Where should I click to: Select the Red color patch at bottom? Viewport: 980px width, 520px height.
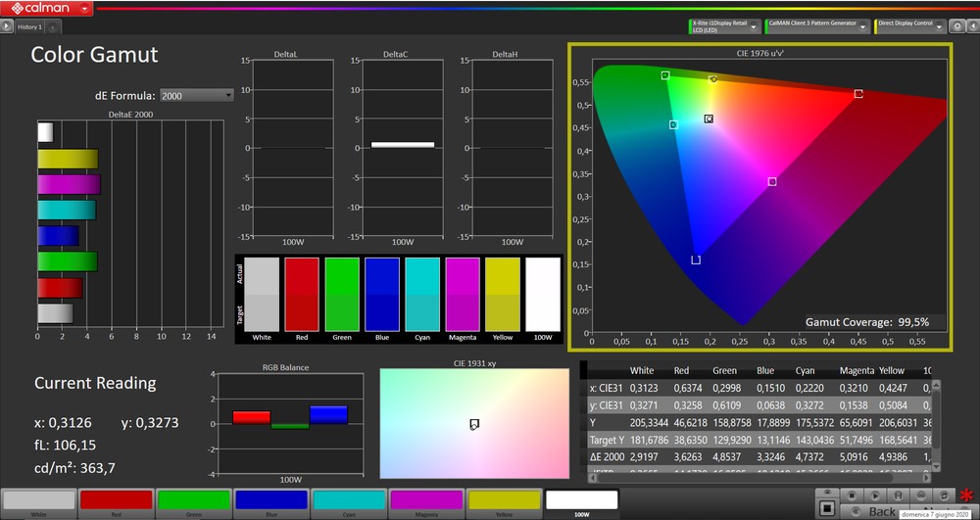[116, 501]
